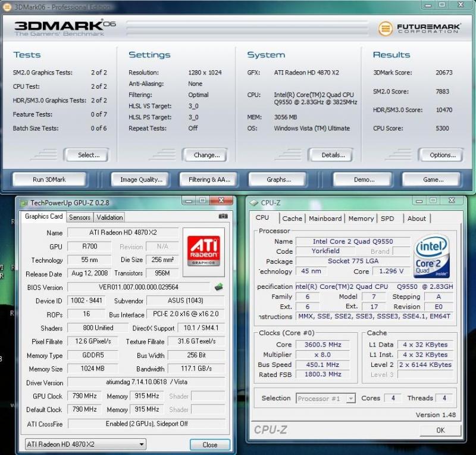
Task: Click the ATI Radeon logo in GPU-Z
Action: pyautogui.click(x=203, y=251)
